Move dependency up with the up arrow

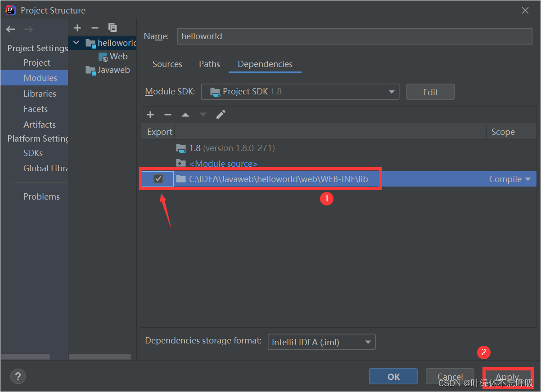[x=185, y=115]
